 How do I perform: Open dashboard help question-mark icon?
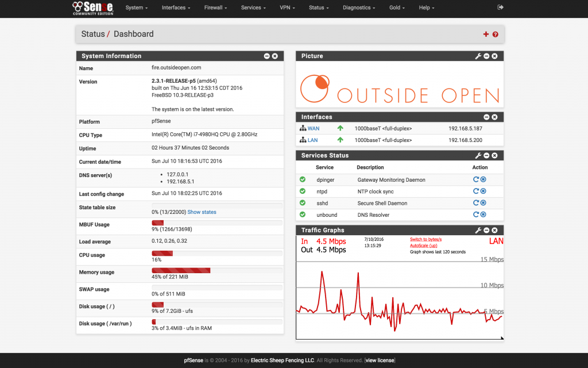point(496,34)
